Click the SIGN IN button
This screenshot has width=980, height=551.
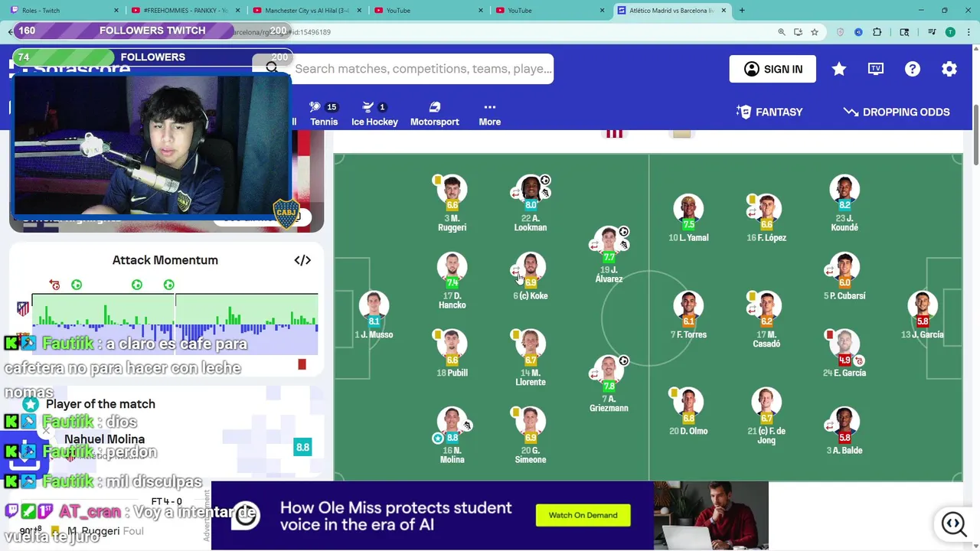tap(773, 69)
